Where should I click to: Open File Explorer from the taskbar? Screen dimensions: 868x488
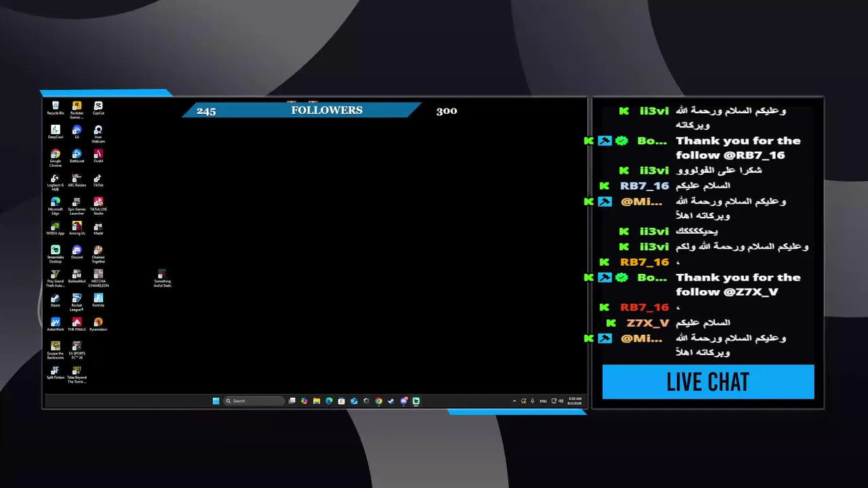coord(317,401)
